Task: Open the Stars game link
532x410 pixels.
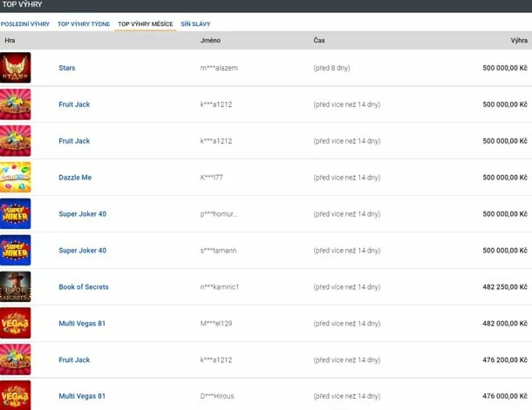Action: tap(67, 68)
